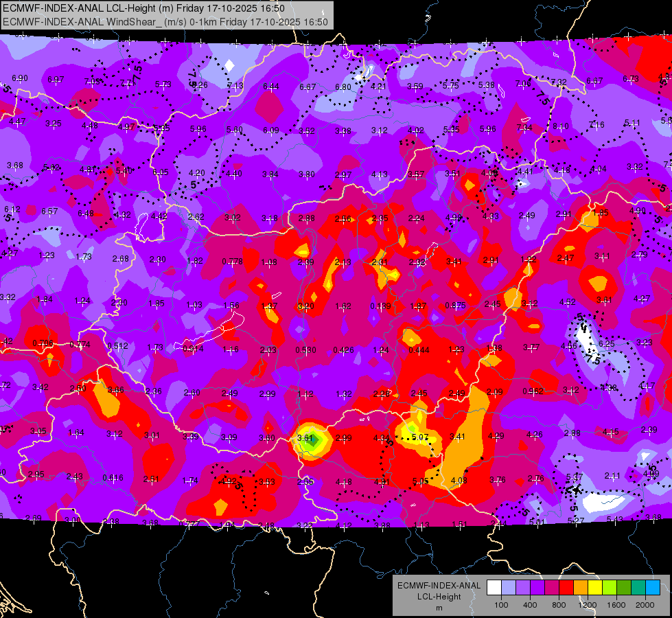Click the wind shear value '0.444'
Image resolution: width=672 pixels, height=618 pixels.
pos(419,350)
